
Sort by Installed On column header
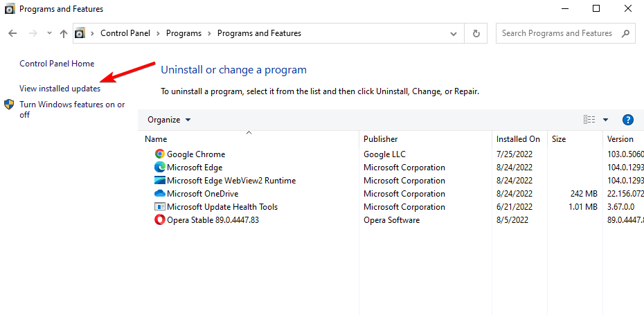518,139
